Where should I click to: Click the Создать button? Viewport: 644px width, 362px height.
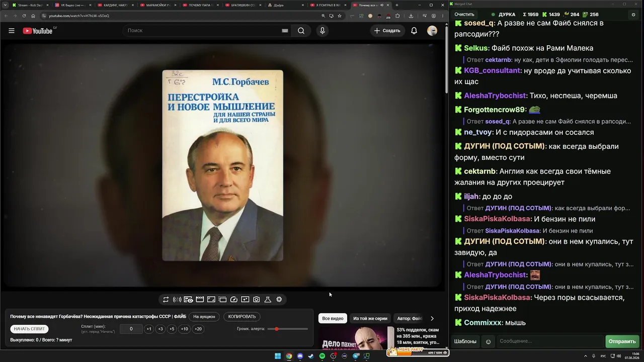[x=387, y=31]
